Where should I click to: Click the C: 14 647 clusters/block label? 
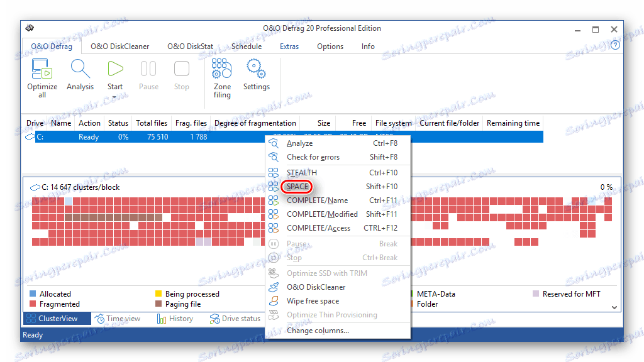coord(80,187)
